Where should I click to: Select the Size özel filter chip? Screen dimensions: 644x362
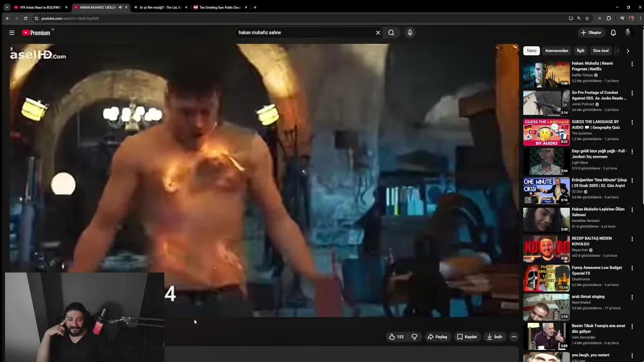601,51
